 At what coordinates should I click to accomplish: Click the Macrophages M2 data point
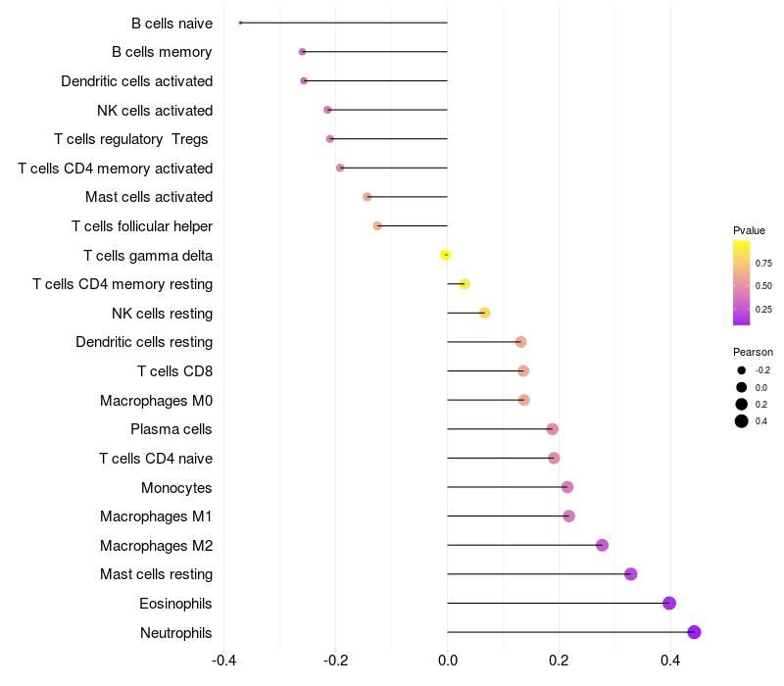pos(602,545)
